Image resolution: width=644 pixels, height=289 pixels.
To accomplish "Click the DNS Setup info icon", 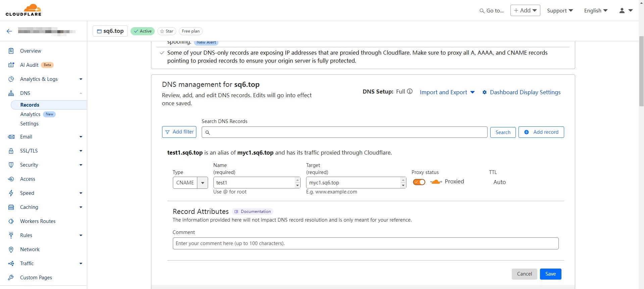I will click(x=410, y=92).
